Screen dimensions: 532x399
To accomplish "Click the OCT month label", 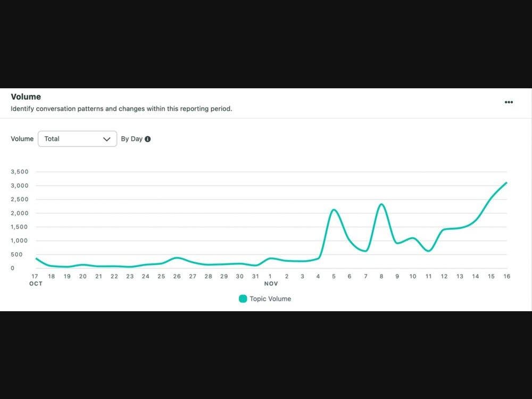I will click(36, 284).
